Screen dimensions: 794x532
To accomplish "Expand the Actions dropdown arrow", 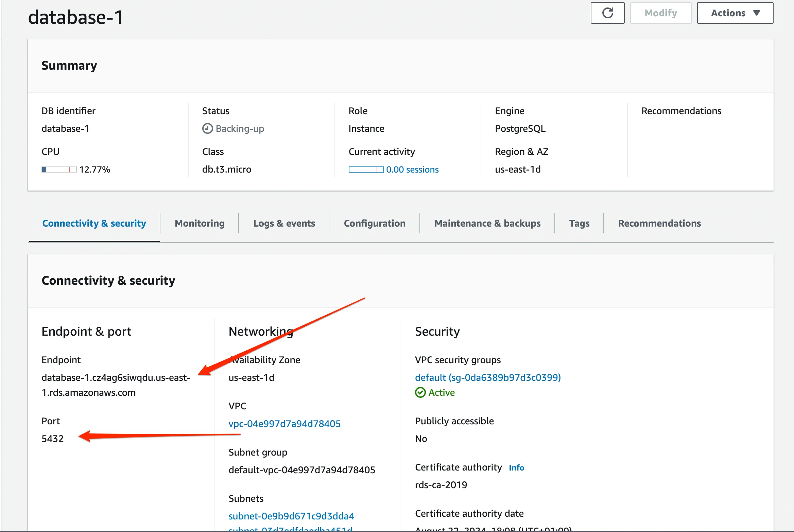I will tap(757, 13).
